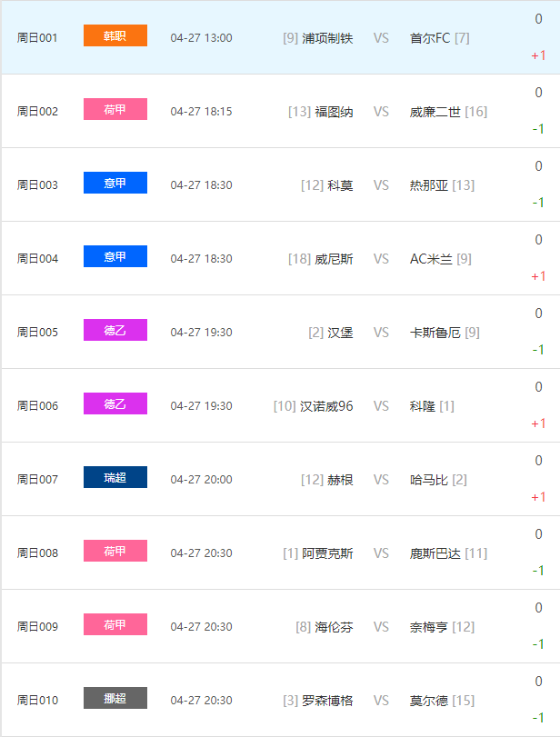The height and width of the screenshot is (737, 560).
Task: Open the 阿贾克斯 team page
Action: 327,553
